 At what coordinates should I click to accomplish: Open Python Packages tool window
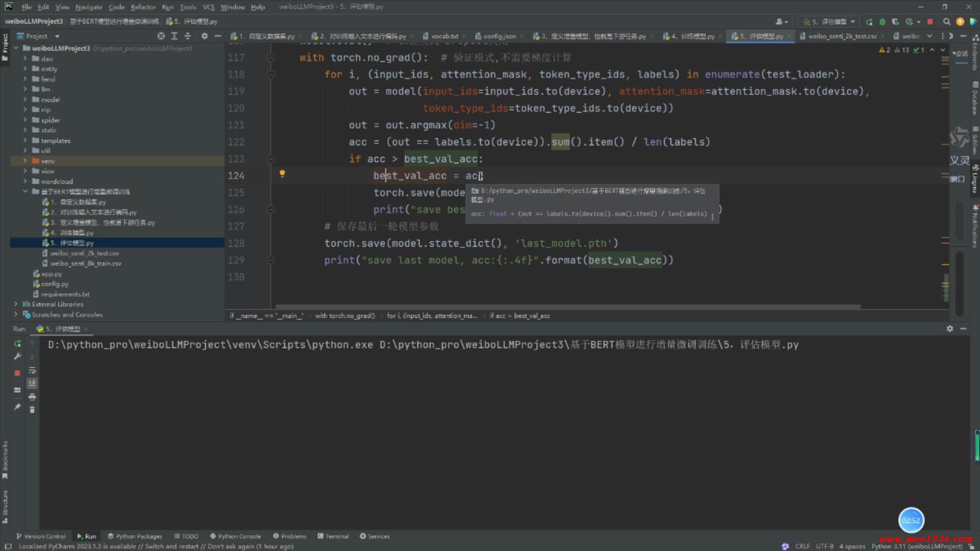point(135,536)
